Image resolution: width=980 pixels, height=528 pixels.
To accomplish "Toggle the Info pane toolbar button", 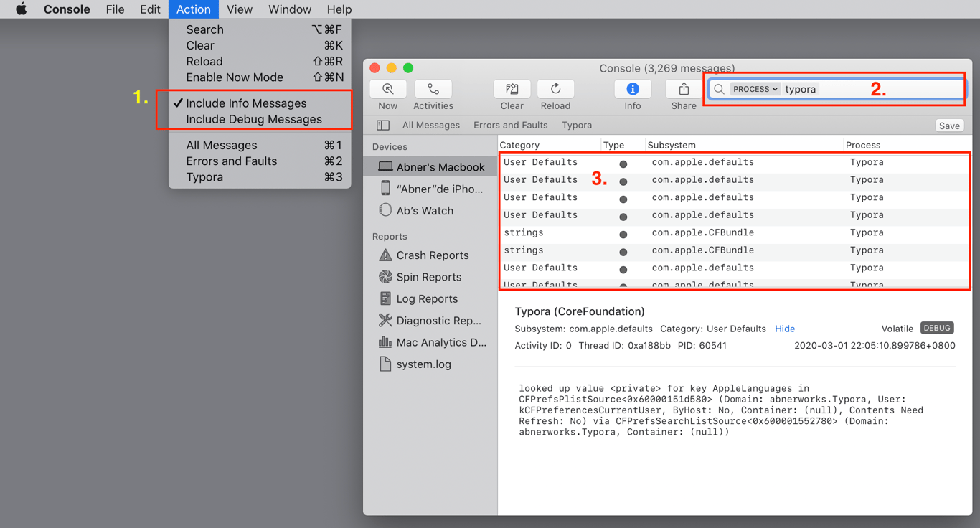I will (633, 89).
